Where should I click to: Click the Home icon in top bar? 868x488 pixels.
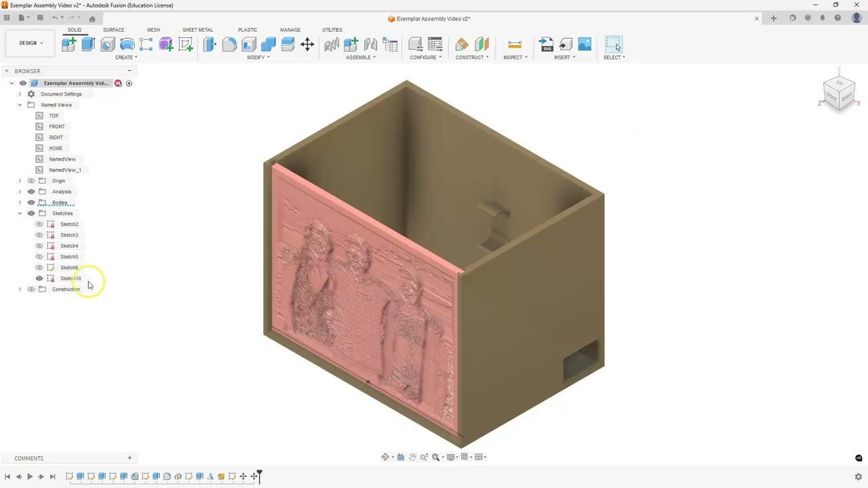click(x=92, y=18)
